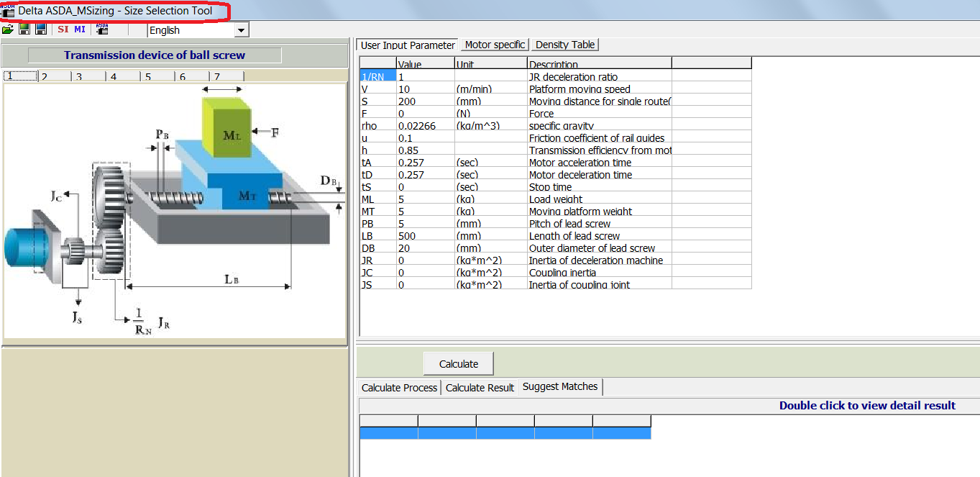Click tS stop time value
The width and height of the screenshot is (980, 477).
(x=426, y=186)
